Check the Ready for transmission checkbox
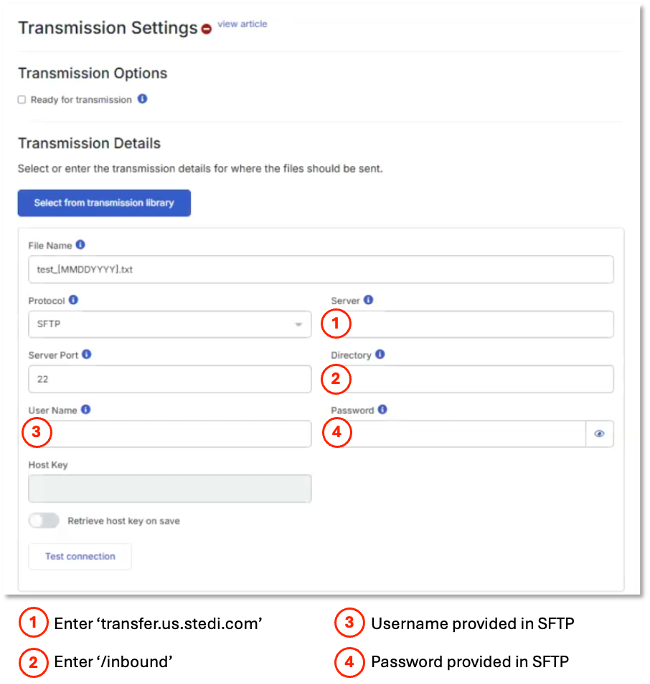The width and height of the screenshot is (650, 684). (x=22, y=100)
